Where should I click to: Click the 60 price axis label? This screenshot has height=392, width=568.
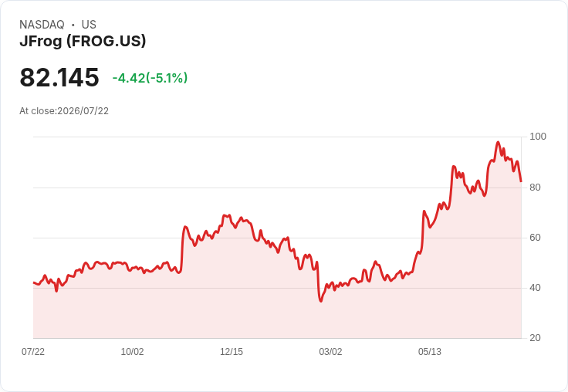coord(535,238)
